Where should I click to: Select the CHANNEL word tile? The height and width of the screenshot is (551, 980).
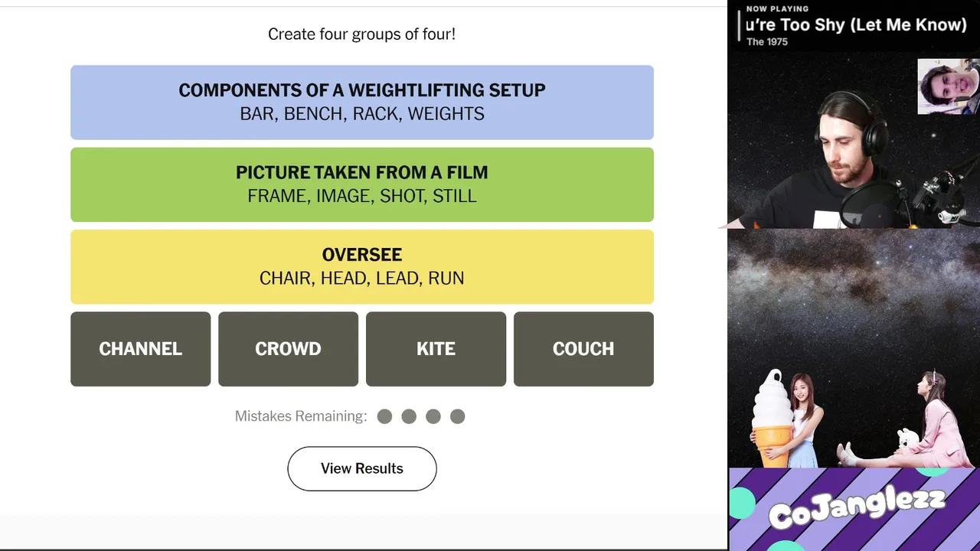point(140,349)
